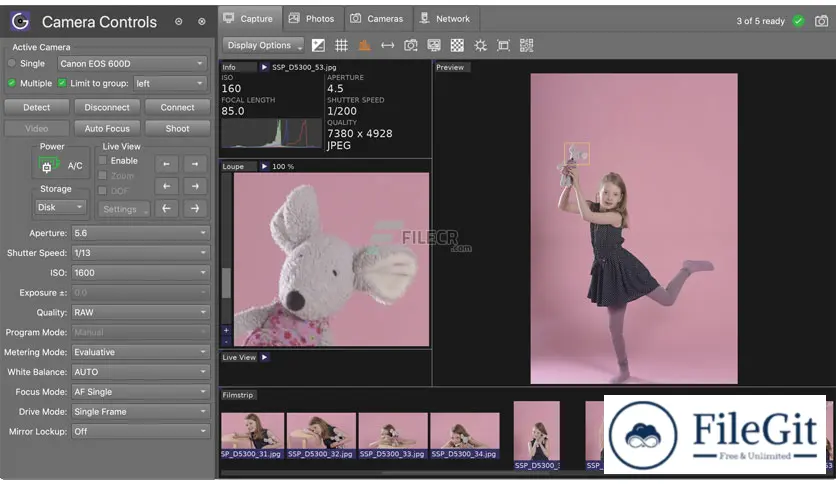
Task: Click the Loupe vertical zoom slider handle
Action: coord(227,283)
